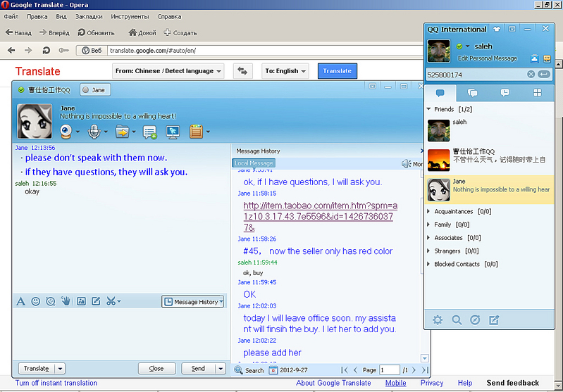Send a nudge with the hand icon
Screen dimensions: 563x392
[x=66, y=301]
